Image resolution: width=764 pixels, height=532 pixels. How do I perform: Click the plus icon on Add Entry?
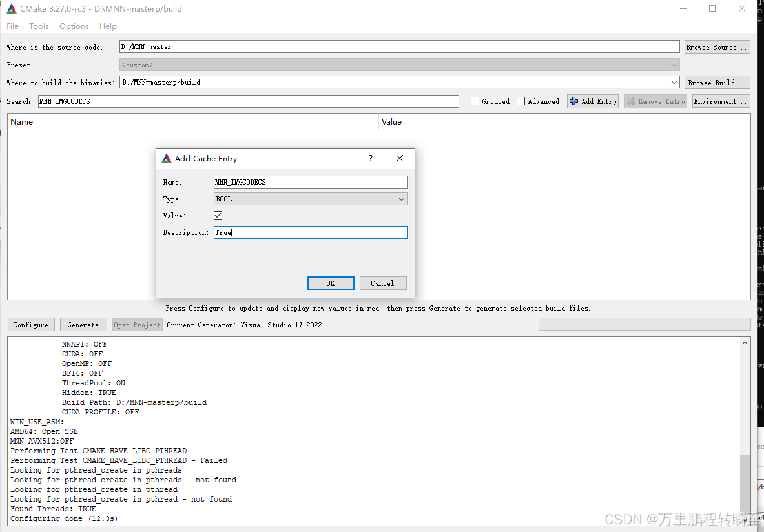(574, 101)
